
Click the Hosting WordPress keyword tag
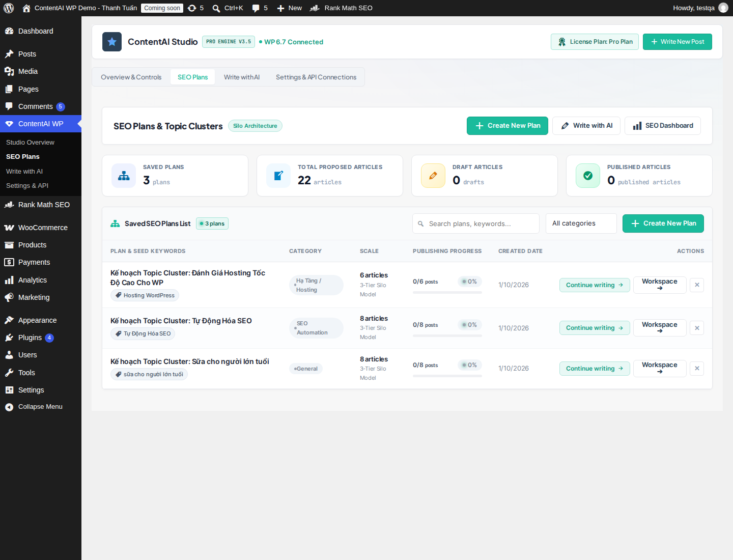coord(145,295)
